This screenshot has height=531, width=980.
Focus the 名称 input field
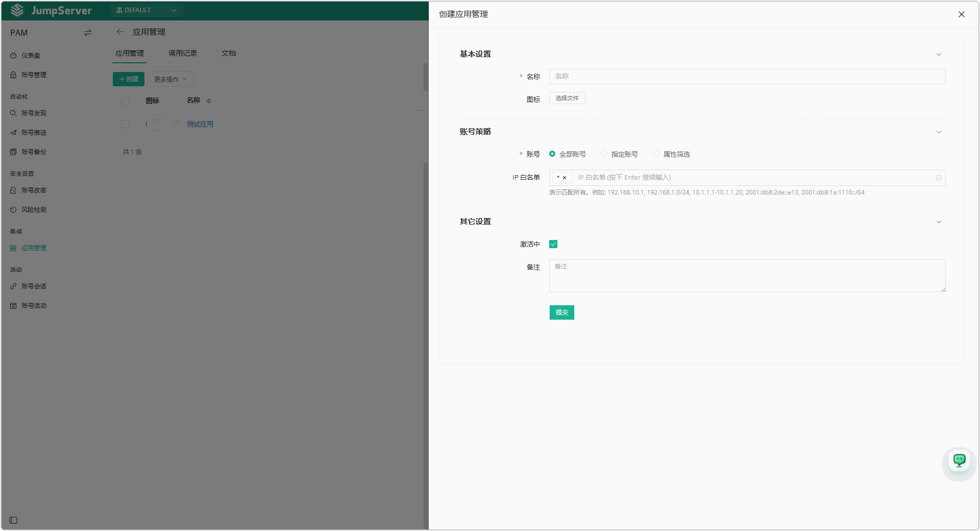point(747,77)
